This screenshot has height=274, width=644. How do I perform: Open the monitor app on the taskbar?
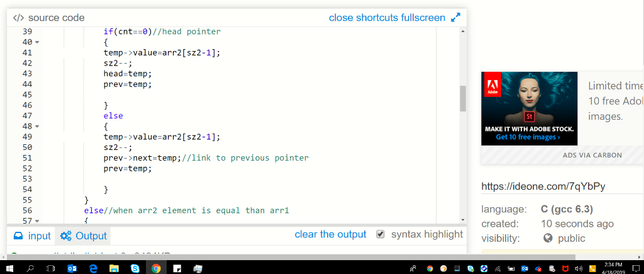pos(198,269)
